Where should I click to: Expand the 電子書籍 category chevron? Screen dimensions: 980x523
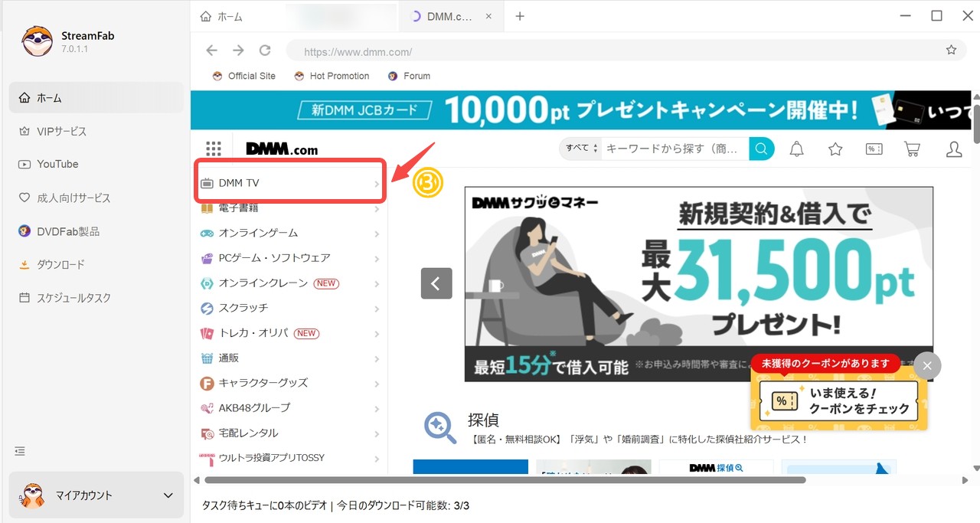pos(376,208)
